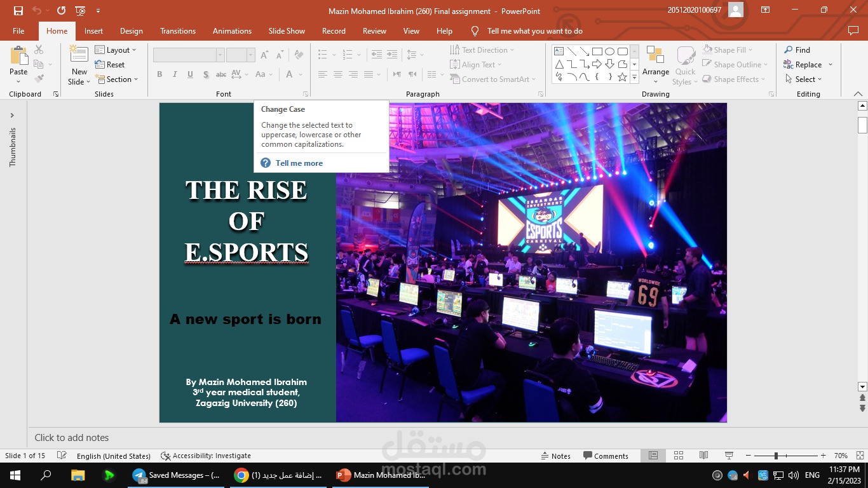Expand the Change Case dropdown Aa
Screen dimensions: 868x488
262,74
